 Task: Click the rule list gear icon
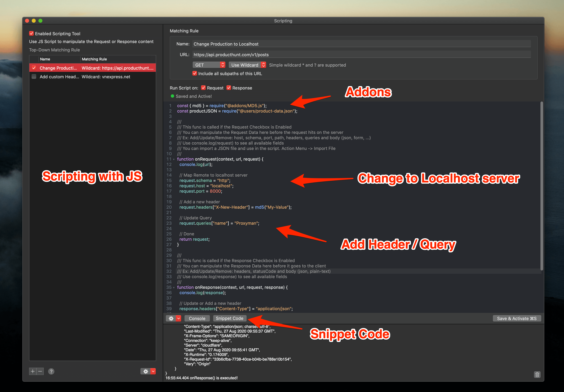point(146,371)
